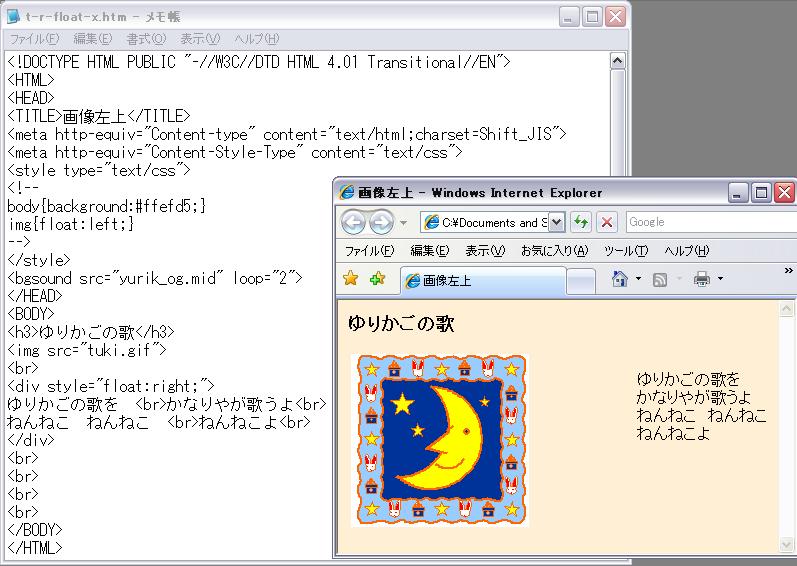This screenshot has width=797, height=566.
Task: Click the Notepad scrollbar up arrow
Action: coord(617,61)
